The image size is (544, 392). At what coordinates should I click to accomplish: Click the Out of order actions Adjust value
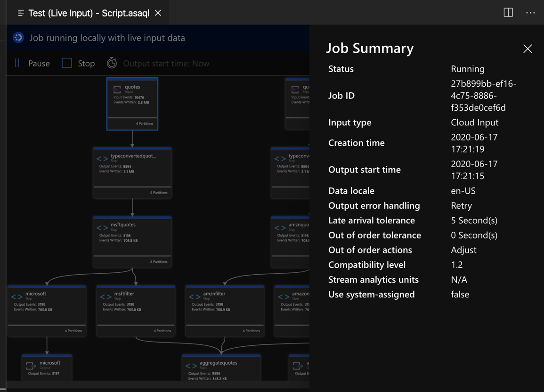[463, 250]
